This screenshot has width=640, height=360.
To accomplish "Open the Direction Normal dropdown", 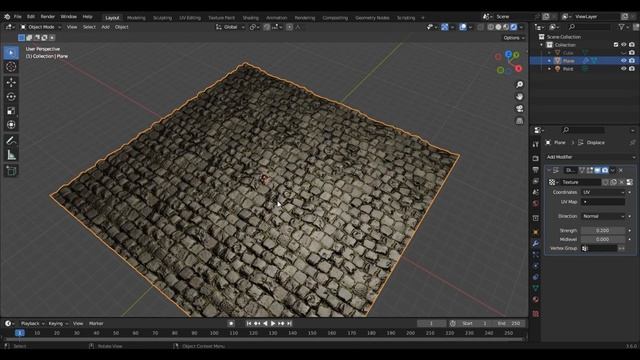I will pos(603,216).
